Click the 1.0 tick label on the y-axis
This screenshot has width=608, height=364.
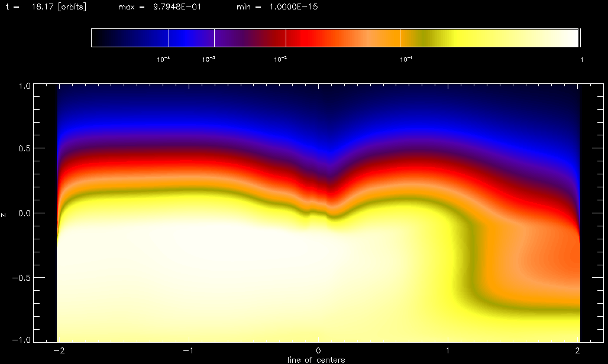pos(24,86)
